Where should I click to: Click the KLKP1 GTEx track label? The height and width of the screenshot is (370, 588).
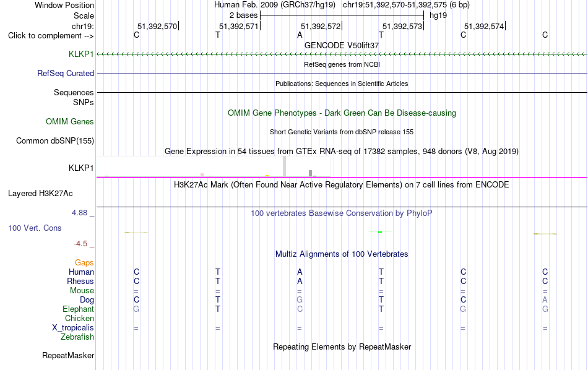81,168
